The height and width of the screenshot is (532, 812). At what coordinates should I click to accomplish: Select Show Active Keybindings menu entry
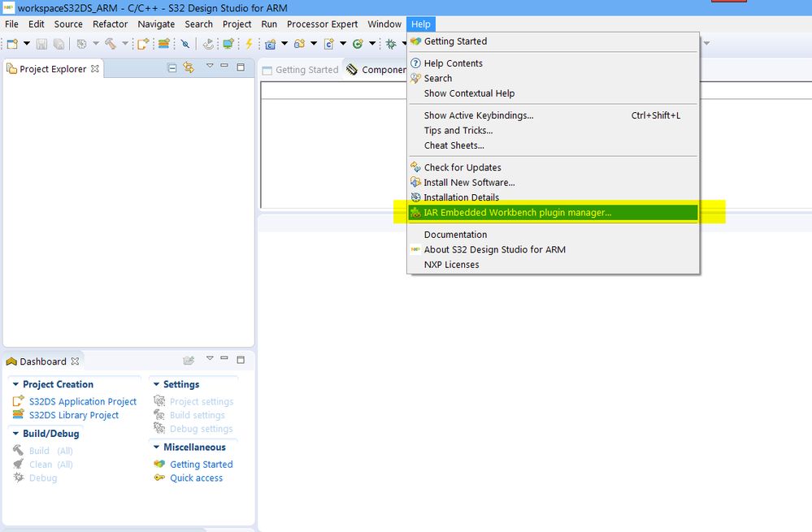553,115
